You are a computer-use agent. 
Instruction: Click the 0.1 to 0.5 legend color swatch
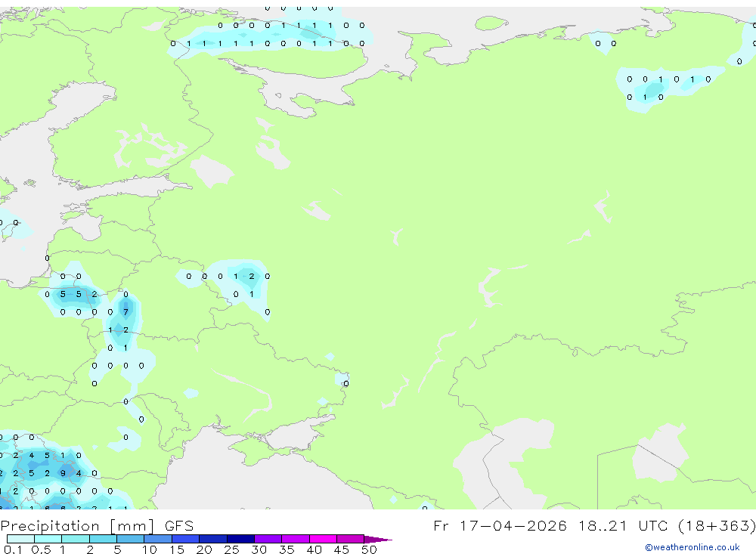(x=20, y=539)
